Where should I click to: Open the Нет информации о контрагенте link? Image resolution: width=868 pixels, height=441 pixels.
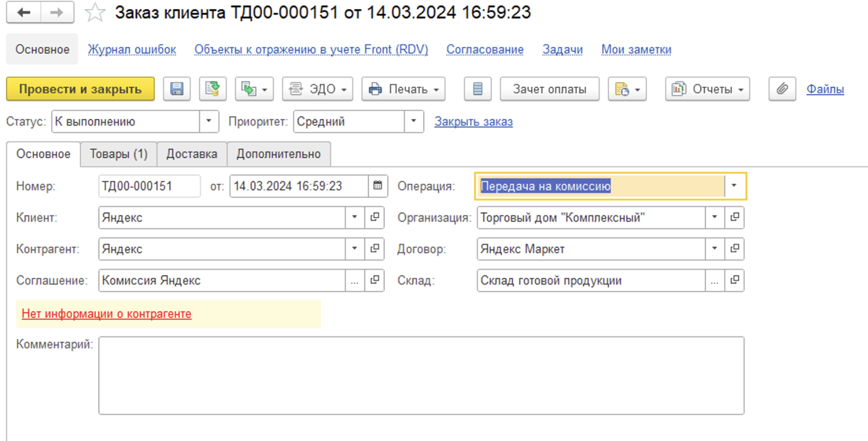[107, 314]
